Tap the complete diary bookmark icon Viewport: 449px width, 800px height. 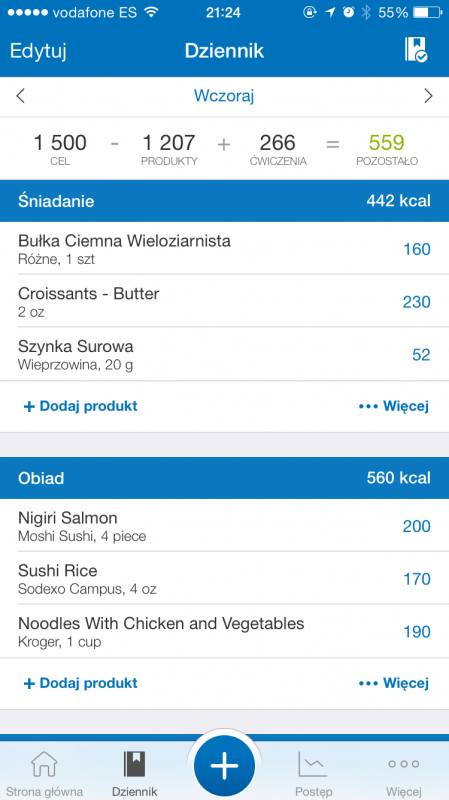click(x=416, y=50)
